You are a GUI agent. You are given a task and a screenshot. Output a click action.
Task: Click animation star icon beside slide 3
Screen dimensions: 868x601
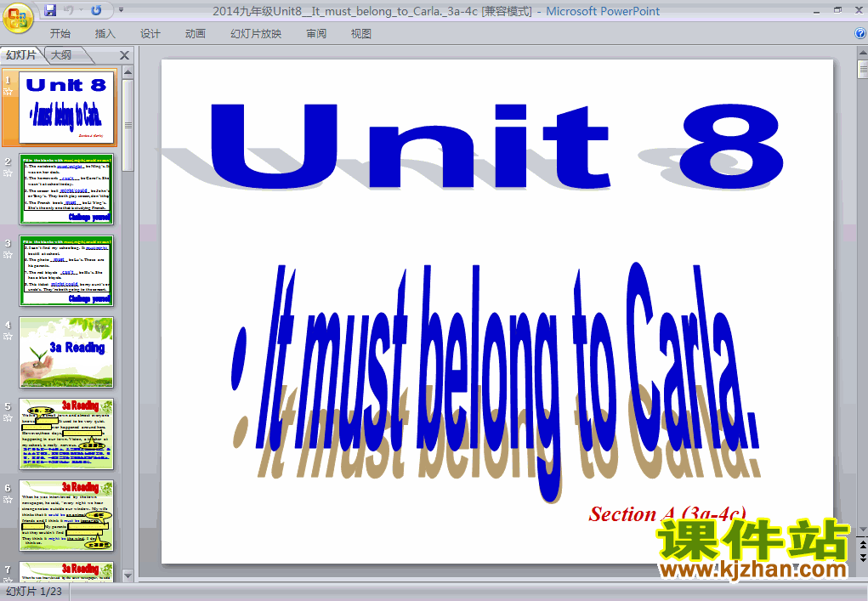(8, 255)
